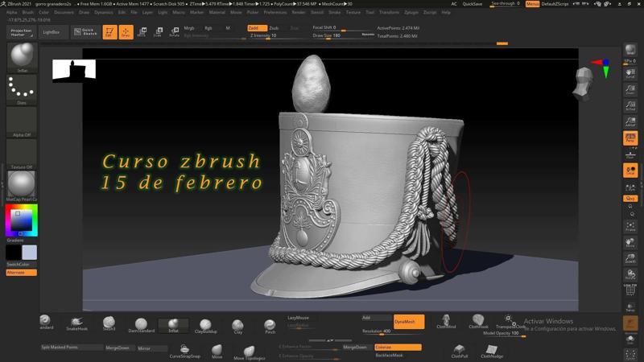644x362 pixels.
Task: Open the MatCap Pearl material selector
Action: coord(22,186)
